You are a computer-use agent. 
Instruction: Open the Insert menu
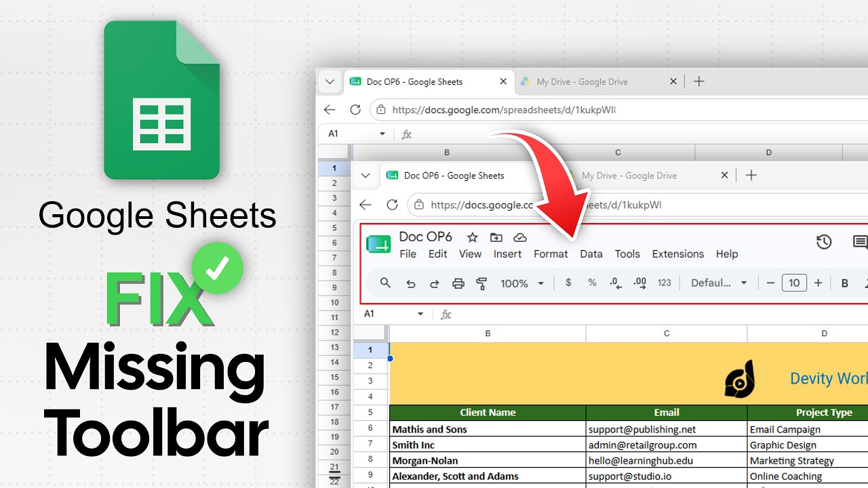tap(507, 253)
